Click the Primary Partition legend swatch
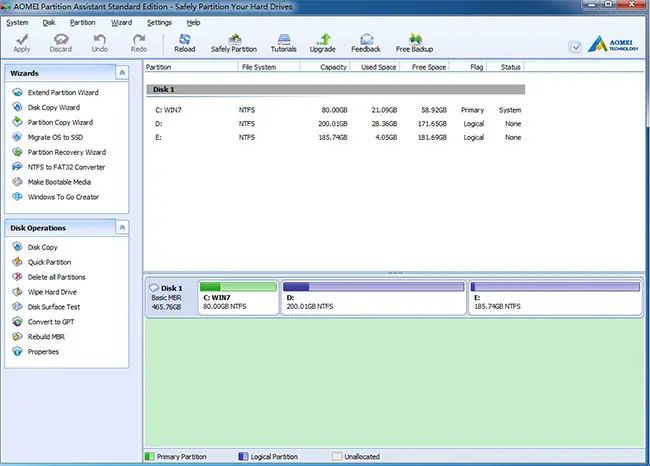The image size is (650, 466). coord(149,456)
